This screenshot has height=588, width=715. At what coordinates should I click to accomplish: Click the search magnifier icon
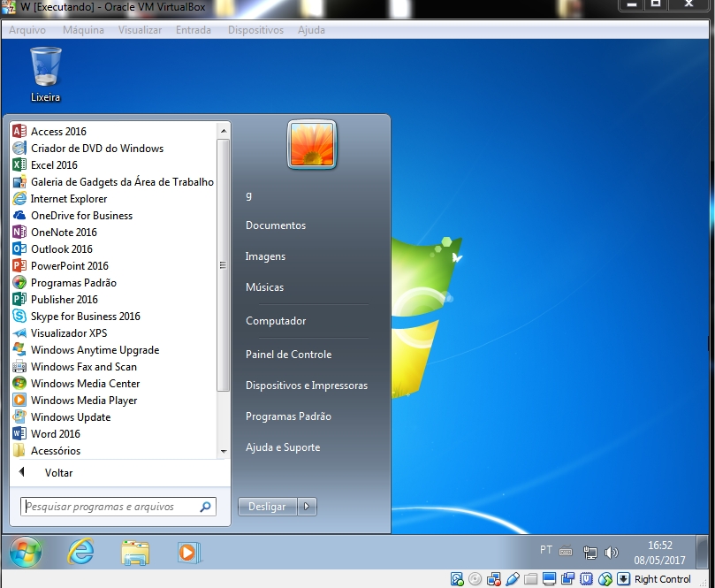pos(206,507)
